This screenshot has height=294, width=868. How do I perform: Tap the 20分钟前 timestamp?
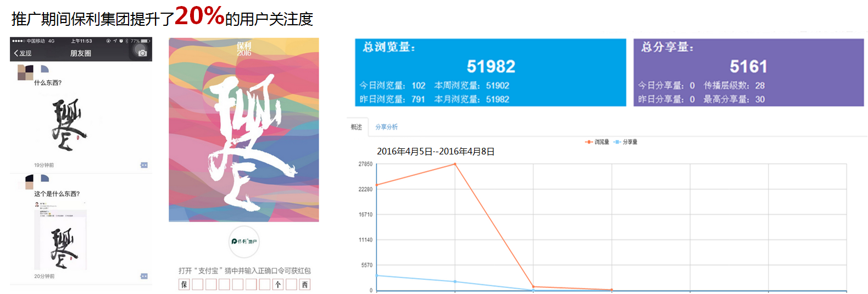click(44, 276)
